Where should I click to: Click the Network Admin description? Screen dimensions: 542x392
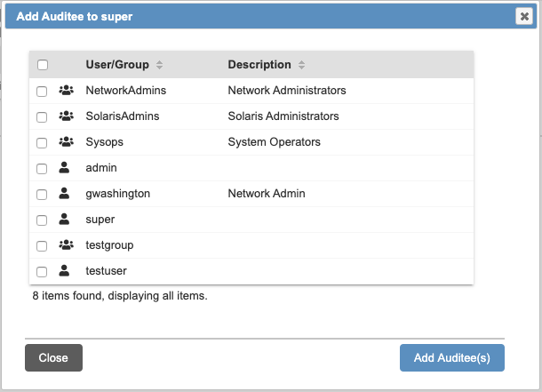[267, 193]
